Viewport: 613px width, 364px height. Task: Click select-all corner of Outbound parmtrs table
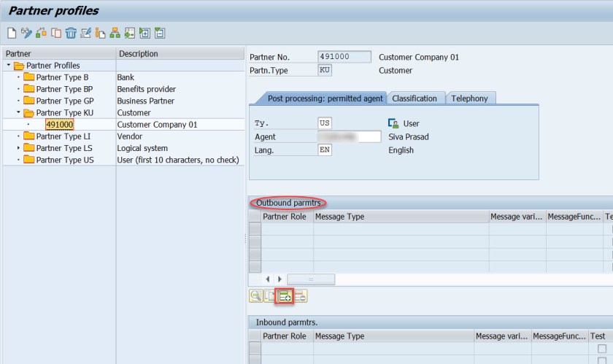pos(255,217)
